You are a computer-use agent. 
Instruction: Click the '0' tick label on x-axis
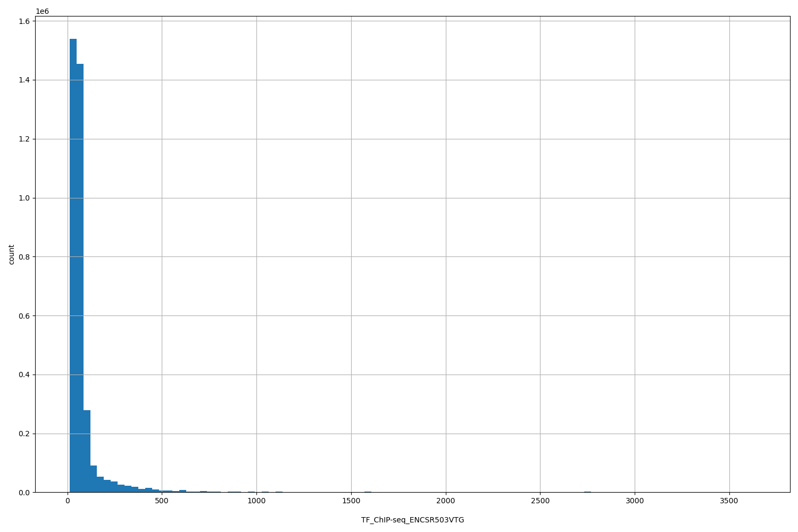click(x=68, y=501)
